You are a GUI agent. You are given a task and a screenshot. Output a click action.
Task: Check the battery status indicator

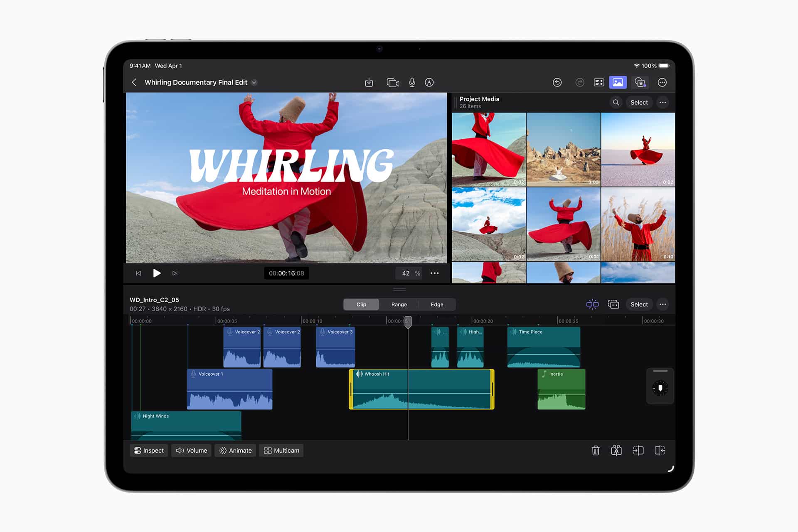tap(664, 66)
